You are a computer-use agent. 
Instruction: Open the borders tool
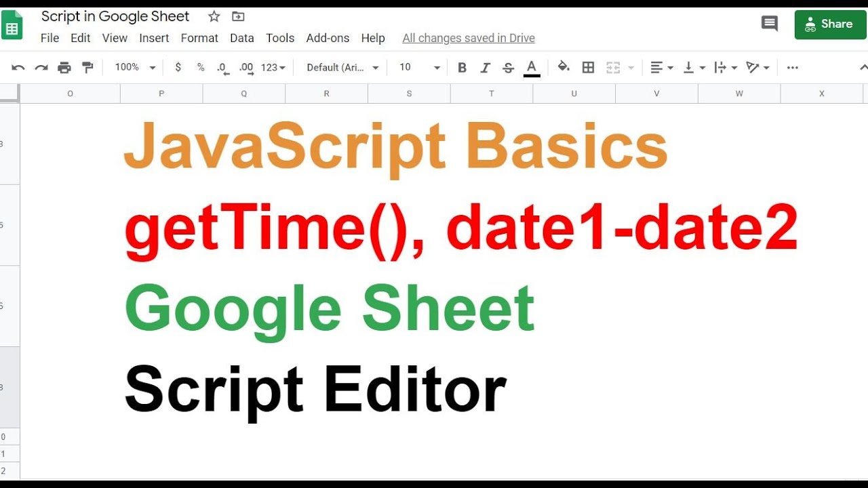pyautogui.click(x=589, y=67)
